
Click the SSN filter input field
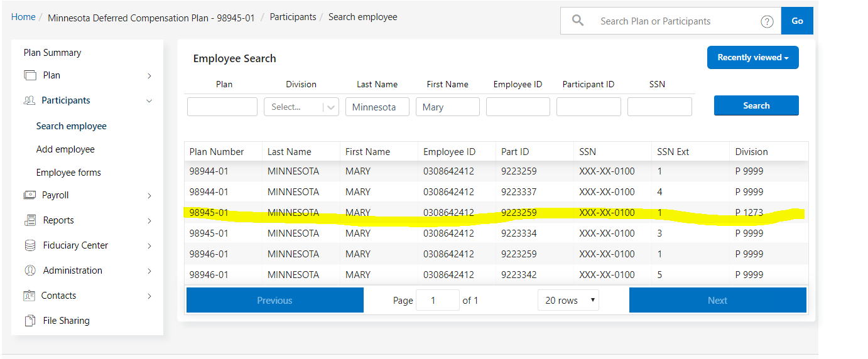click(x=659, y=107)
